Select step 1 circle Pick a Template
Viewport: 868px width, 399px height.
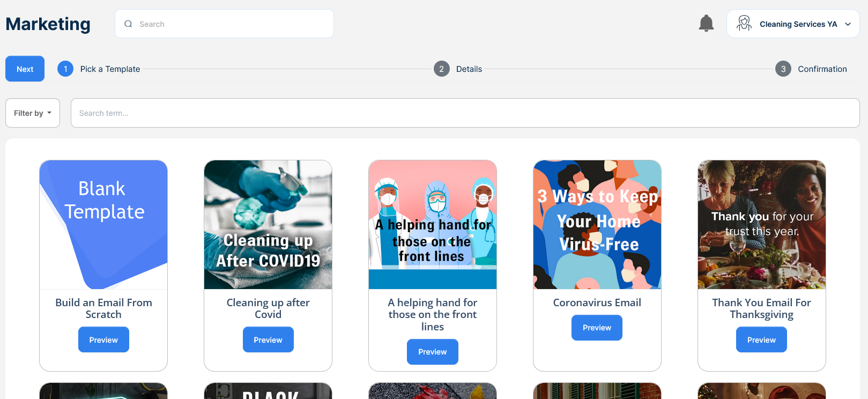[65, 69]
